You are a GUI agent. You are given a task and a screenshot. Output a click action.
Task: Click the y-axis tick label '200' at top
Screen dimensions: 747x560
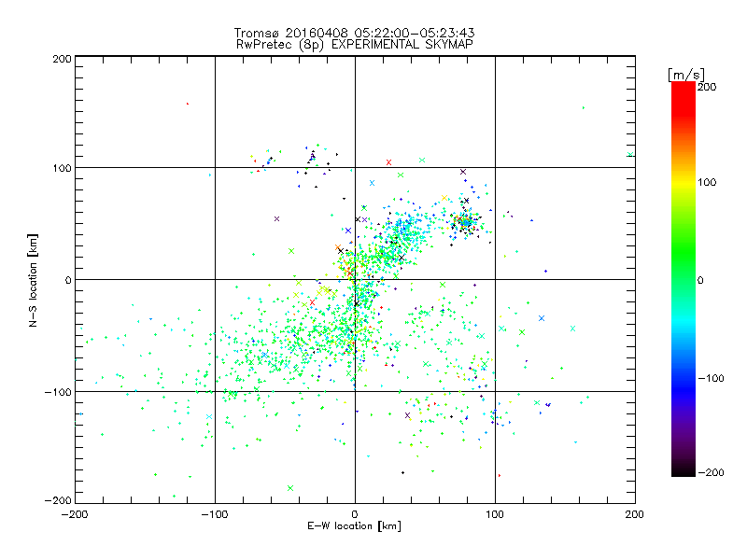point(62,60)
